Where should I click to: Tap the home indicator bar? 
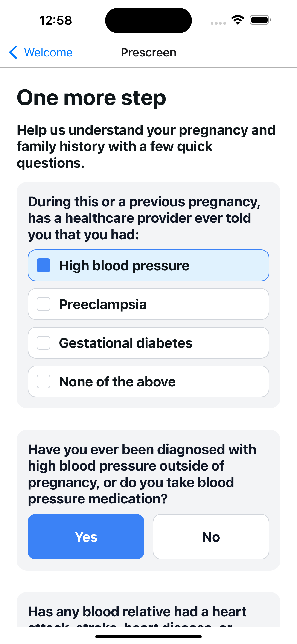[x=148, y=636]
